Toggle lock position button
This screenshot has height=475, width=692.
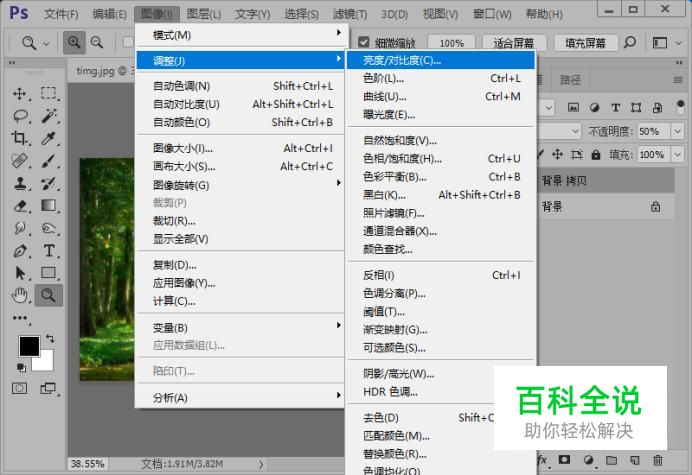tap(557, 154)
